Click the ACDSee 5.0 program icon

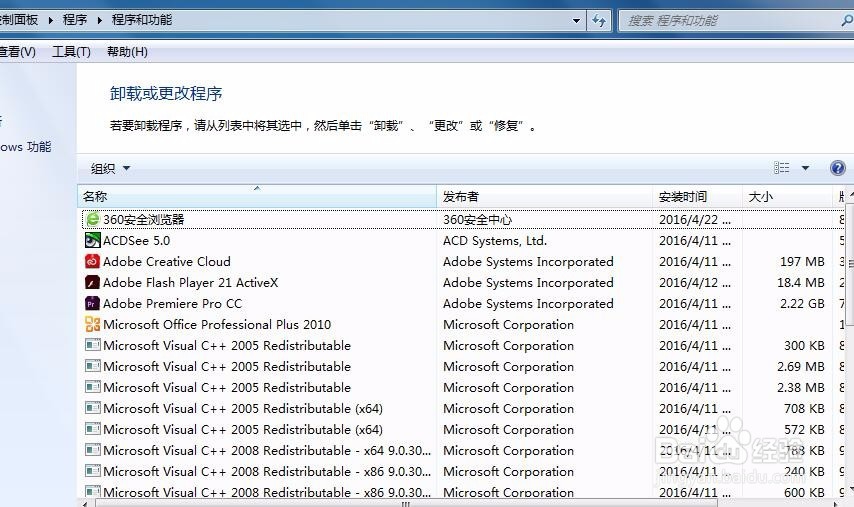tap(93, 240)
